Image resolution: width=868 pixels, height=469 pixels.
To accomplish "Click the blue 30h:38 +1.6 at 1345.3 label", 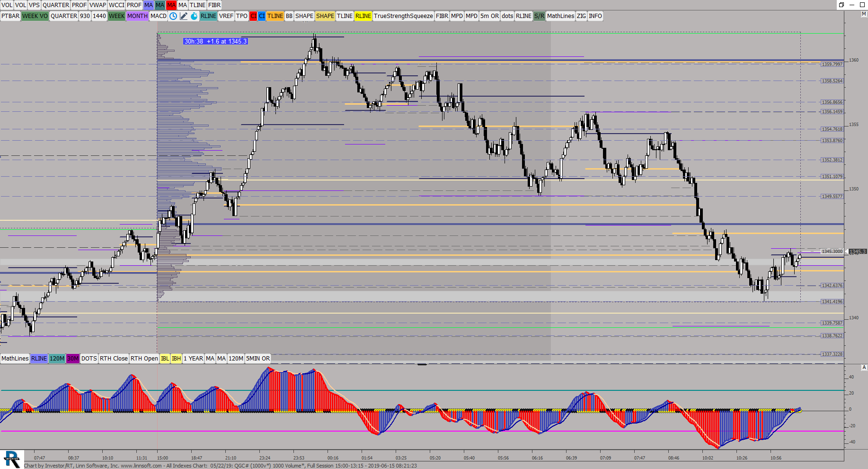I will tap(215, 42).
